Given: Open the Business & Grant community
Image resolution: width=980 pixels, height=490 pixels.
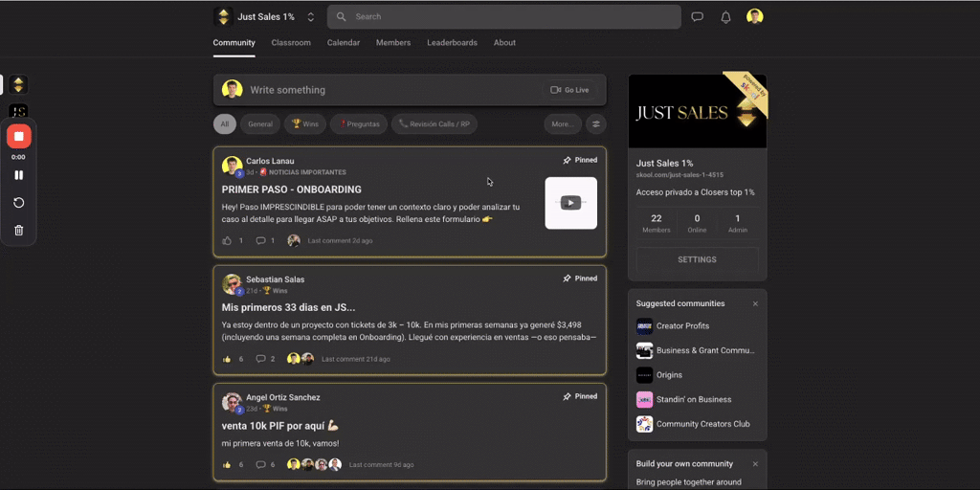Looking at the screenshot, I should [x=696, y=350].
